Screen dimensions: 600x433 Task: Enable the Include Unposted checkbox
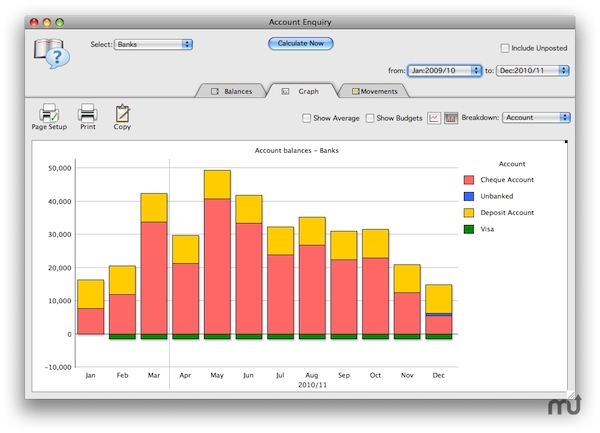coord(505,48)
